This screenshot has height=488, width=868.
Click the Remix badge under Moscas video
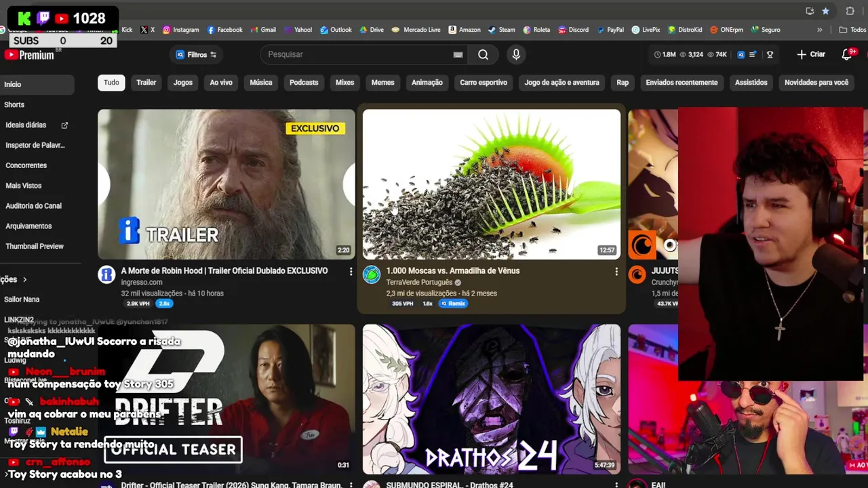[x=453, y=304]
